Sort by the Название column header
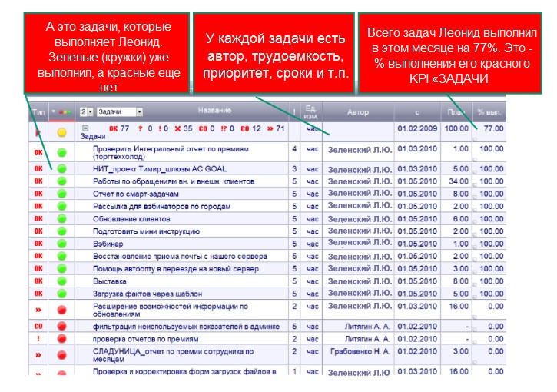This screenshot has width=557, height=392. click(x=214, y=111)
